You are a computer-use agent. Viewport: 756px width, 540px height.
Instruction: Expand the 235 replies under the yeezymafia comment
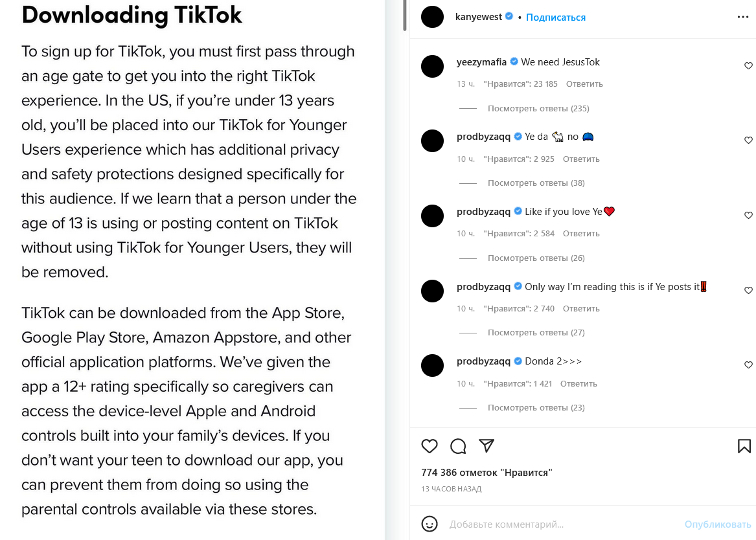click(538, 109)
